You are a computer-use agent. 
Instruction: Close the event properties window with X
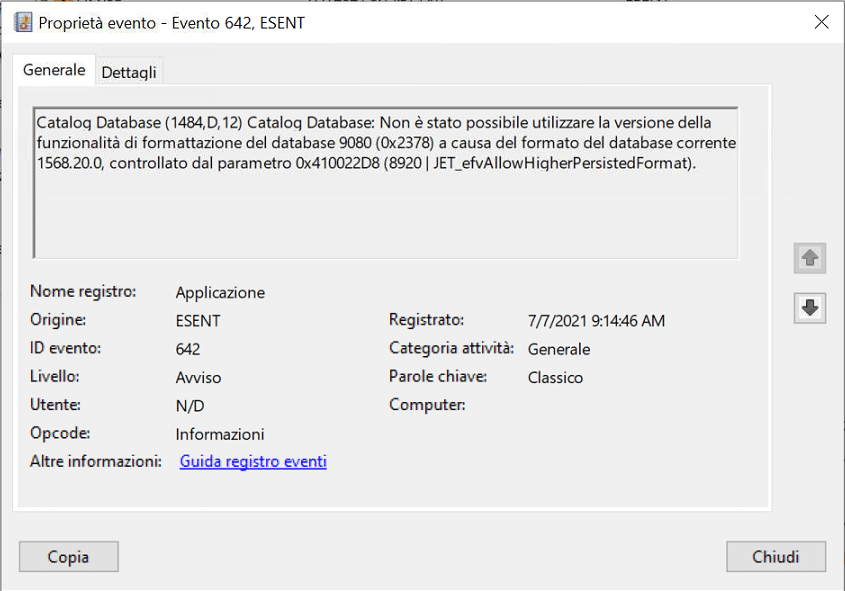click(821, 22)
